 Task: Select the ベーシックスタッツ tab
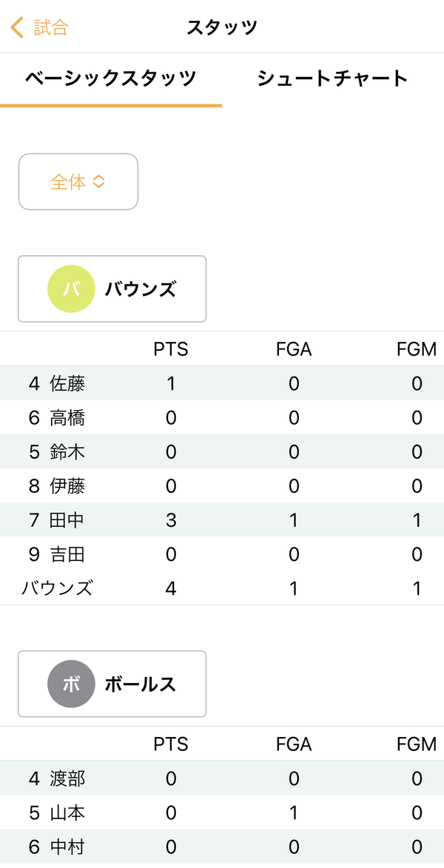[111, 78]
